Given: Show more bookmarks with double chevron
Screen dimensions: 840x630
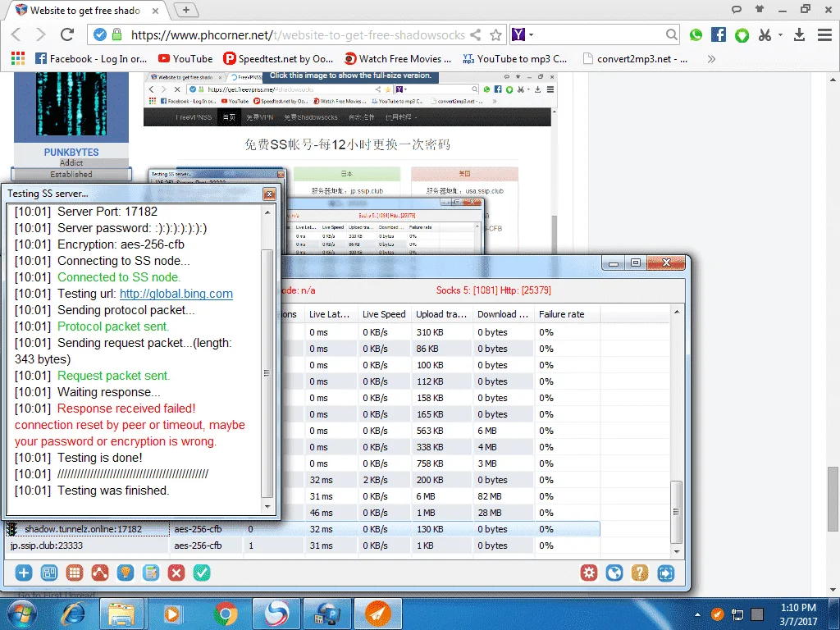Looking at the screenshot, I should [711, 59].
